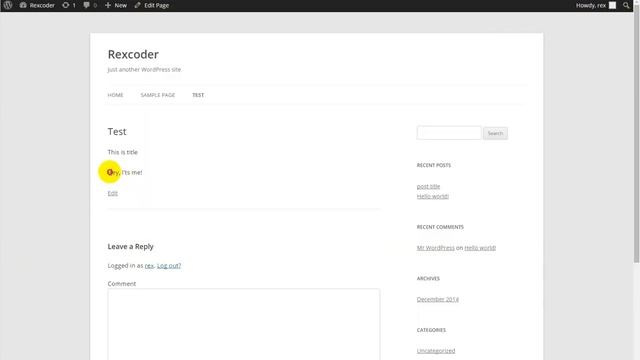Click the Recent Posts widget heading
Image resolution: width=640 pixels, height=360 pixels.
[434, 165]
